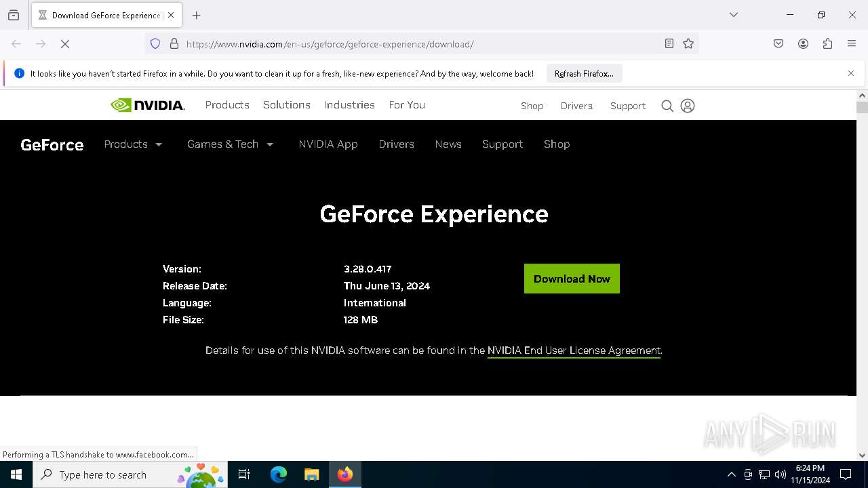Open Firefox application menu
Screen dimensions: 868x488
[852, 44]
